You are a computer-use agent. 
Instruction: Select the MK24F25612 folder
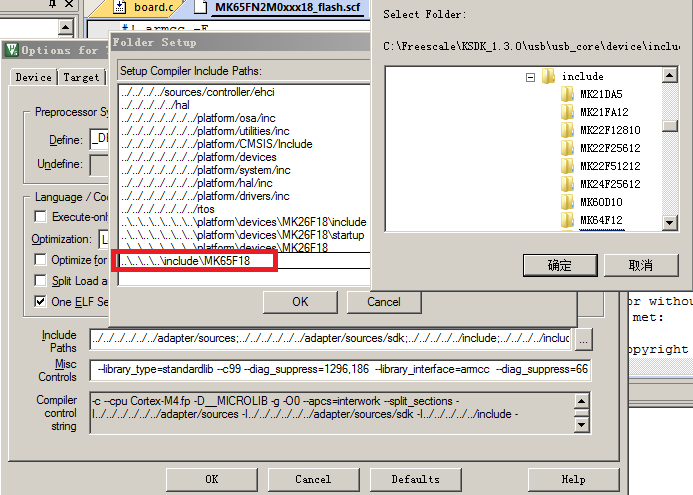coord(610,184)
